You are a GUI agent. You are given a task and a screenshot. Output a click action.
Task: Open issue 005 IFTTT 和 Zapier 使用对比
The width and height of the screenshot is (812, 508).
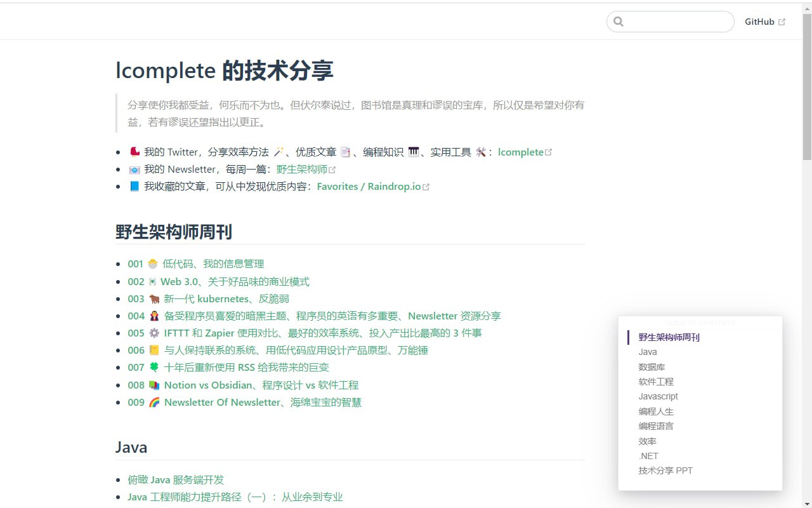(304, 333)
